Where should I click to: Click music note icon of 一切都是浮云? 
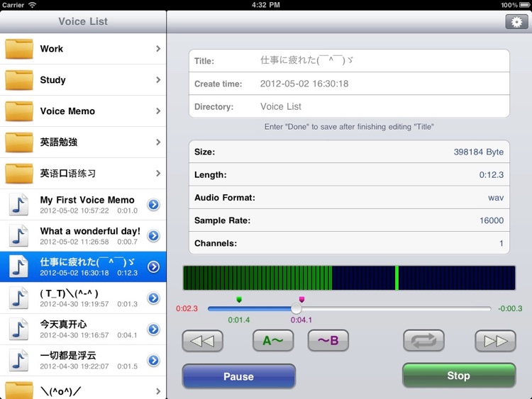pyautogui.click(x=18, y=360)
